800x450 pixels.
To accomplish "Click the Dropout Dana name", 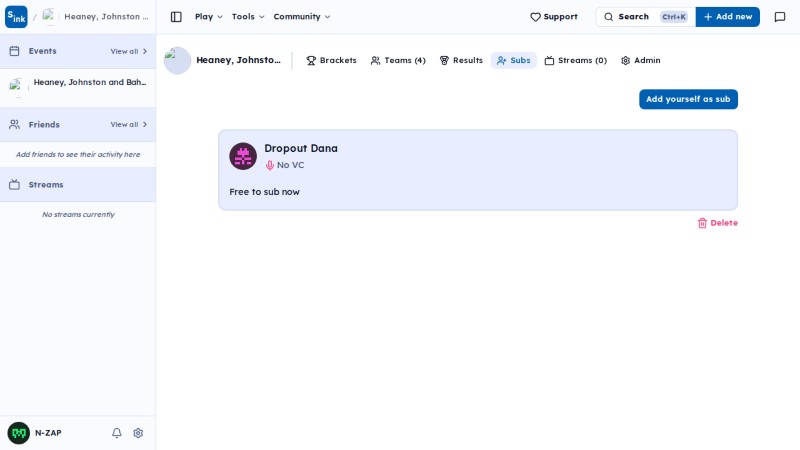I will 301,148.
